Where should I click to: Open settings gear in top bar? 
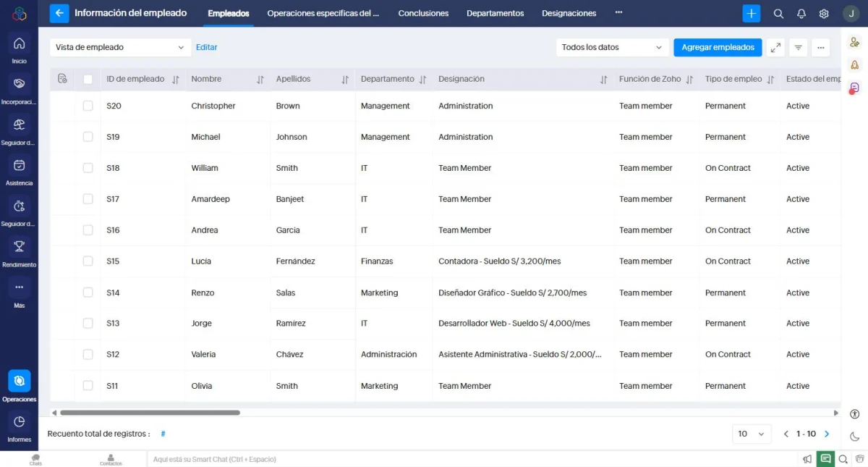click(x=824, y=14)
